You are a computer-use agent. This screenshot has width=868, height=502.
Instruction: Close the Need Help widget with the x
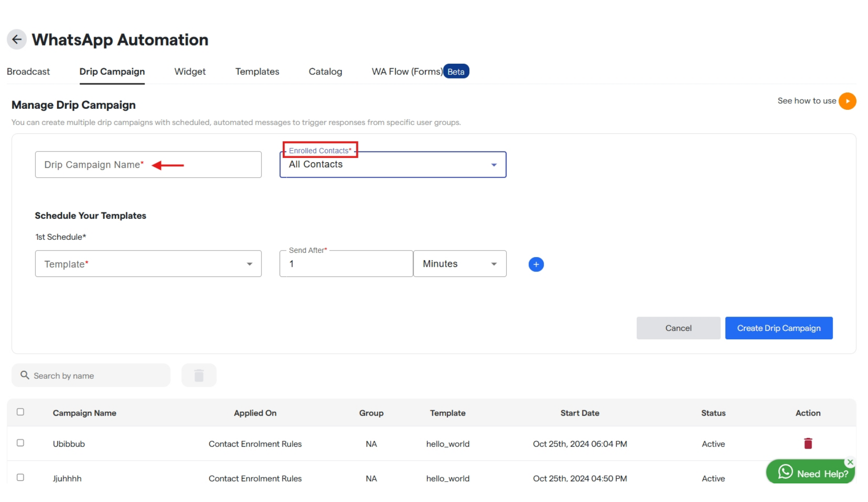coord(850,462)
